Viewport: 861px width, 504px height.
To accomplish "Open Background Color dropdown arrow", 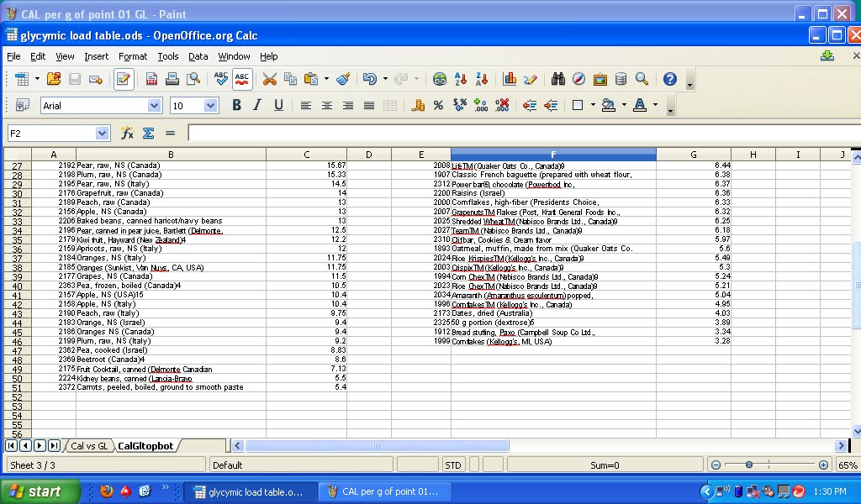I will coord(625,105).
